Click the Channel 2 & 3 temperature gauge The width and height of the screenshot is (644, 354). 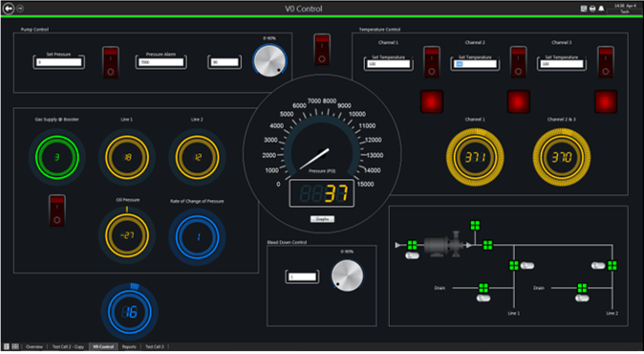pos(562,157)
